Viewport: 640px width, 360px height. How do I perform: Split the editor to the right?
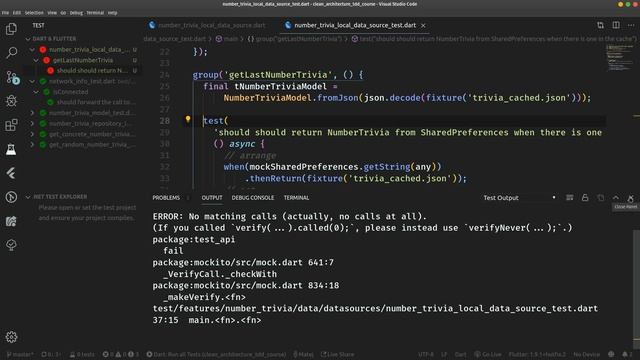[616, 25]
